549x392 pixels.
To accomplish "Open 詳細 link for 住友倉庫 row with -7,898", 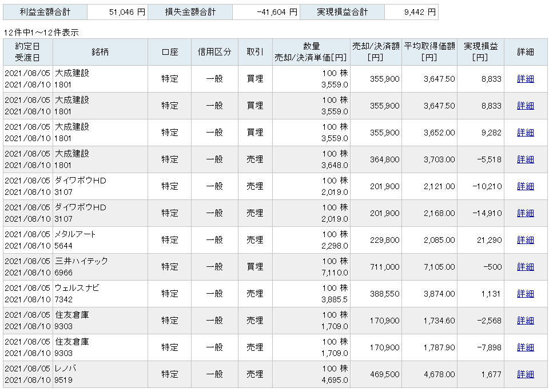I will coord(525,347).
